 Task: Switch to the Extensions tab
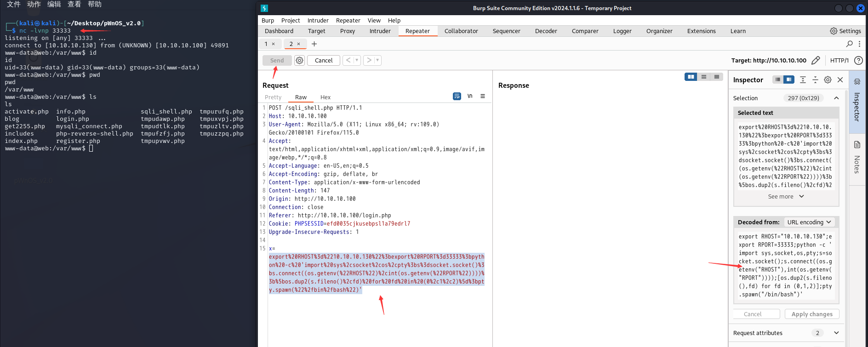tap(702, 31)
